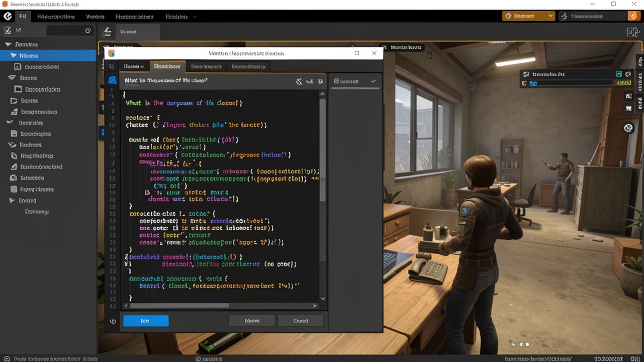Switch to the dialog's third tab
The image size is (644, 362).
(206, 66)
